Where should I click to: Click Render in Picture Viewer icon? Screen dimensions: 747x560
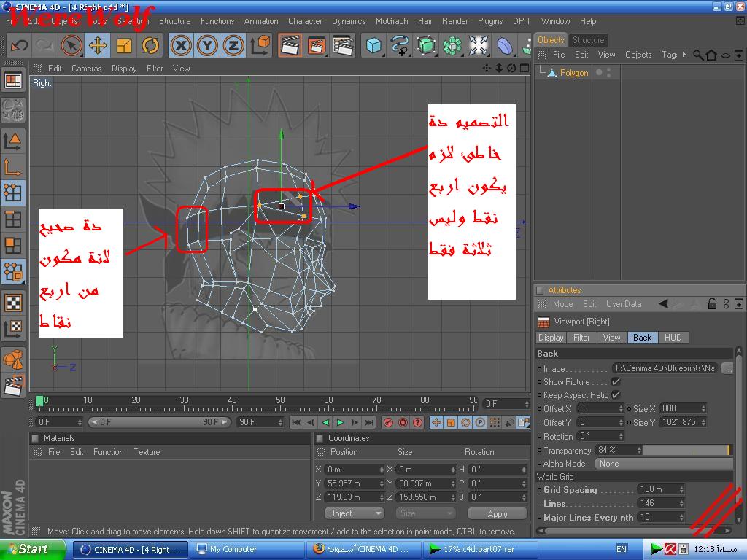coord(317,46)
